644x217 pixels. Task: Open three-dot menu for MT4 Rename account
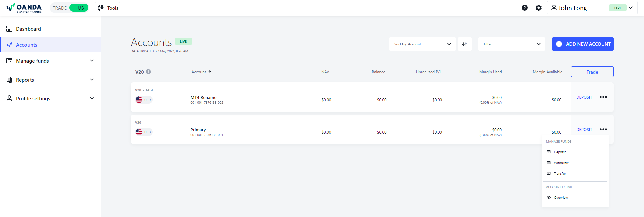click(603, 97)
